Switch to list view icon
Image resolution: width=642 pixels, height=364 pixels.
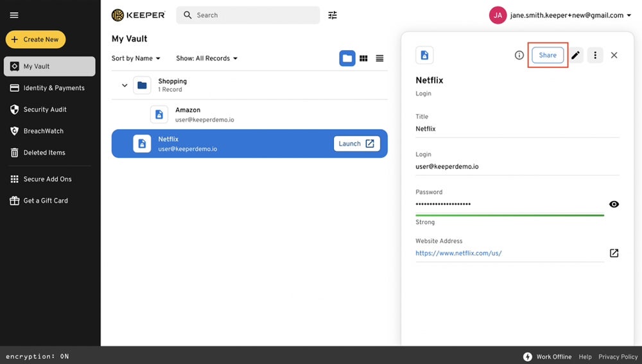[x=379, y=58]
